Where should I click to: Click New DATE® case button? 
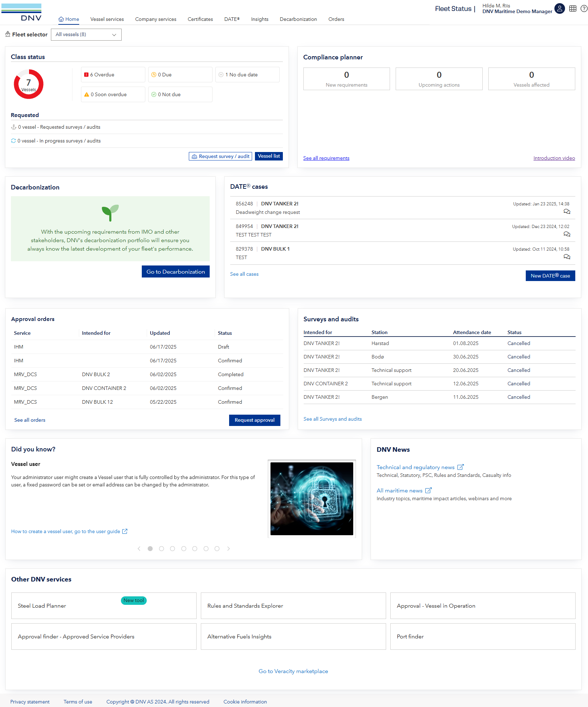pos(550,276)
